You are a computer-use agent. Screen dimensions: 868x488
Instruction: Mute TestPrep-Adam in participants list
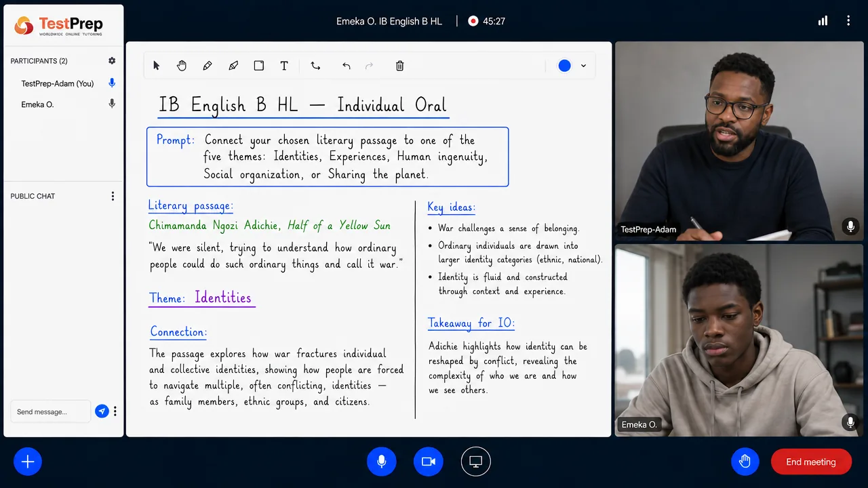112,83
